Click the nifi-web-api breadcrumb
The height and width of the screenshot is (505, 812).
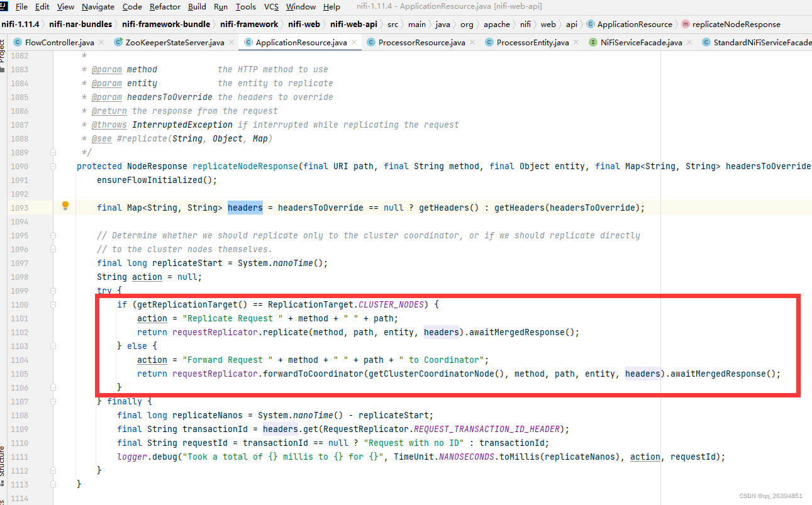click(353, 24)
